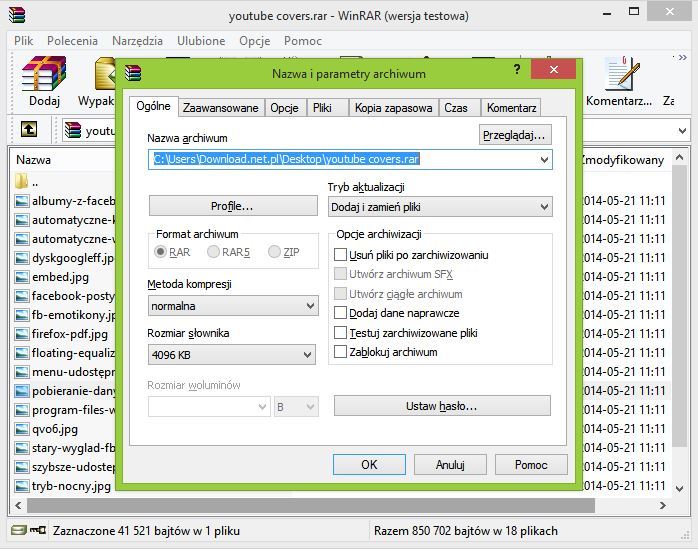Enable 'Zablokuj archiwum' checkbox
Screen dimensions: 698x549
coord(340,352)
